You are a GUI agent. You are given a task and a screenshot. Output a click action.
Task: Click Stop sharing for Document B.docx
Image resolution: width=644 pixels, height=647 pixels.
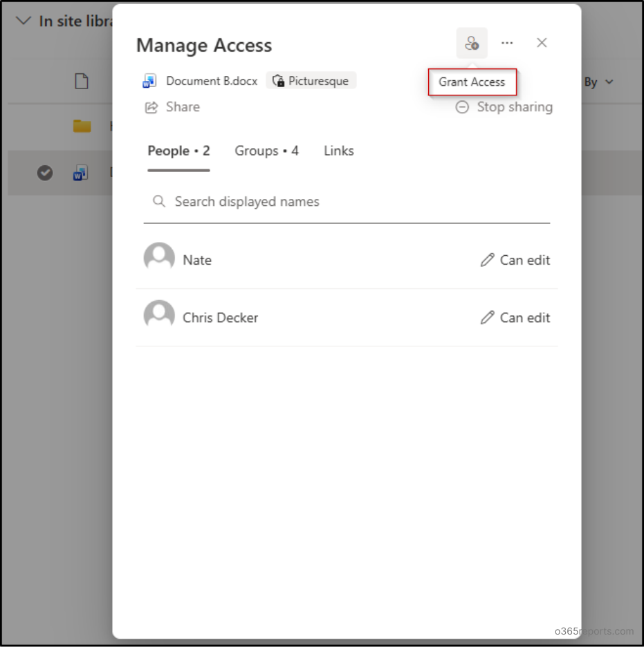[x=504, y=106]
